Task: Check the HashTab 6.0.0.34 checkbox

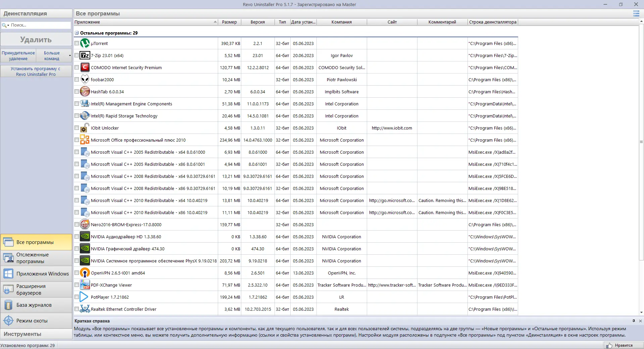Action: tap(77, 92)
